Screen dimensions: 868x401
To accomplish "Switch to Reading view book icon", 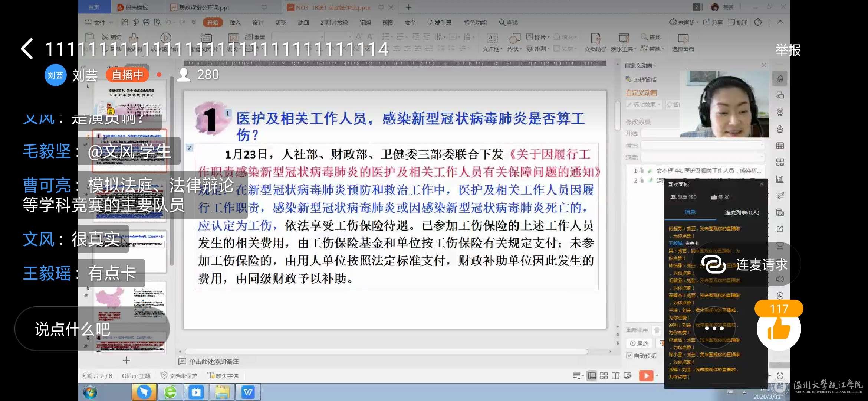I will (615, 376).
